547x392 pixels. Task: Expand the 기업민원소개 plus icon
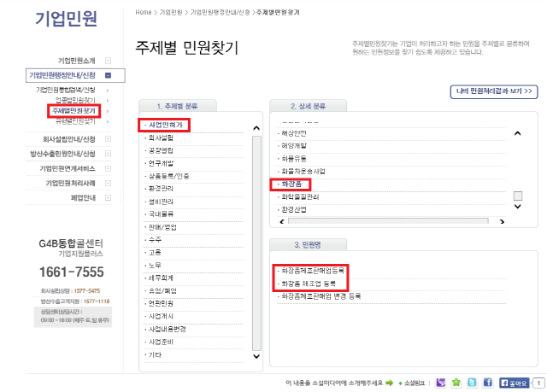point(109,61)
